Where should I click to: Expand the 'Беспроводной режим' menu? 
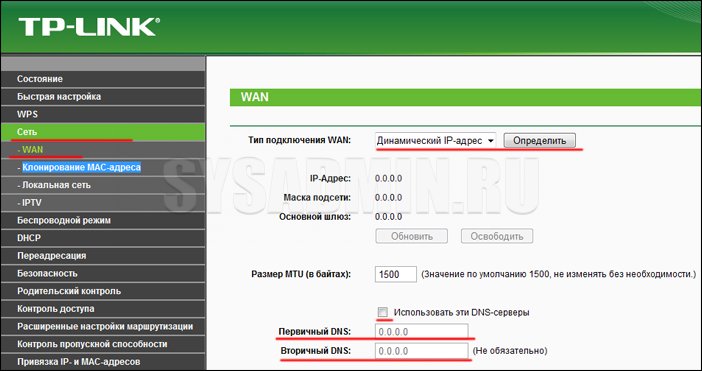click(x=103, y=220)
